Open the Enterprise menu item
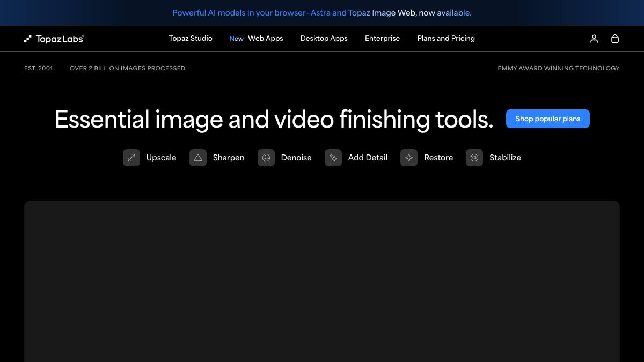The image size is (644, 362). (382, 39)
